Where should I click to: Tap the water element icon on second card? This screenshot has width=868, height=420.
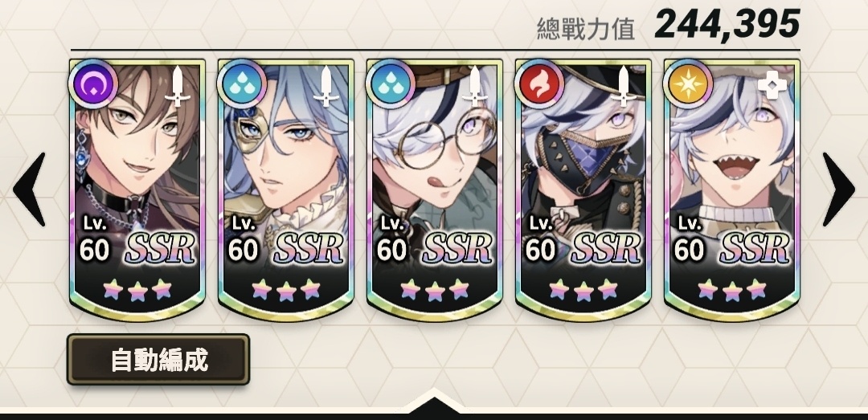[x=242, y=84]
